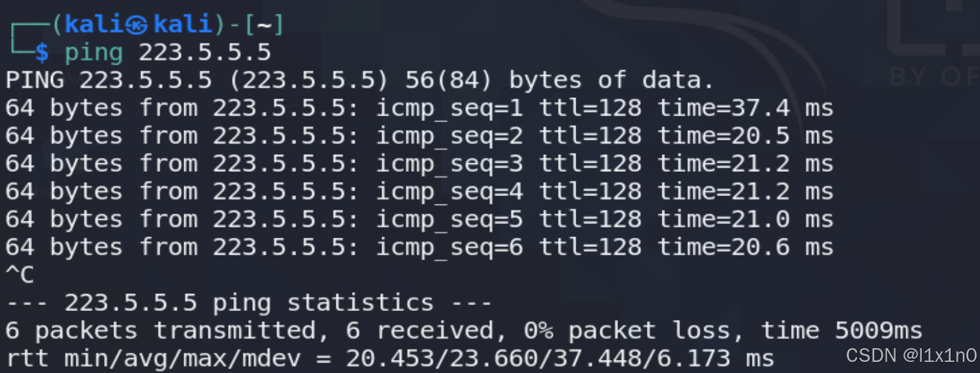
Task: Select the icmp_seq=2 reply line
Action: [x=419, y=136]
